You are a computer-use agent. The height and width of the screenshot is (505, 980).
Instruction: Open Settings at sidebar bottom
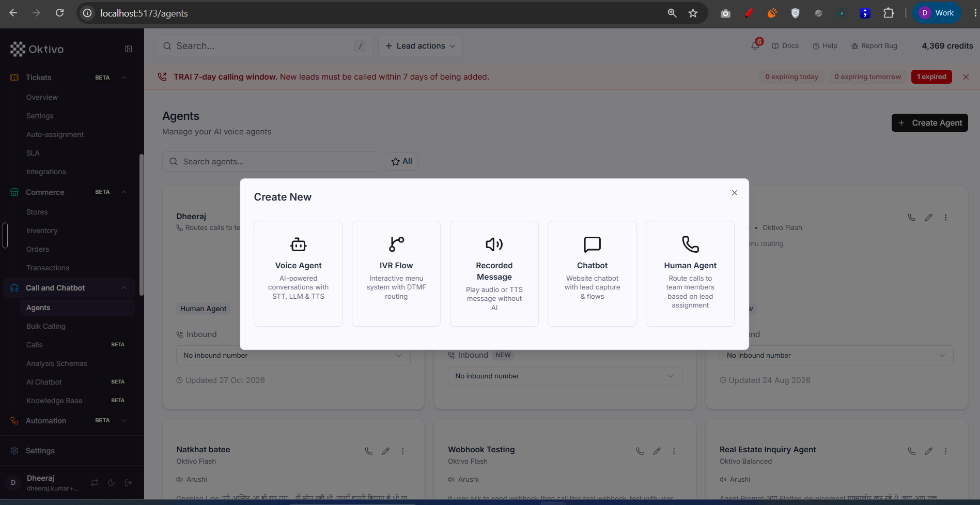tap(40, 451)
